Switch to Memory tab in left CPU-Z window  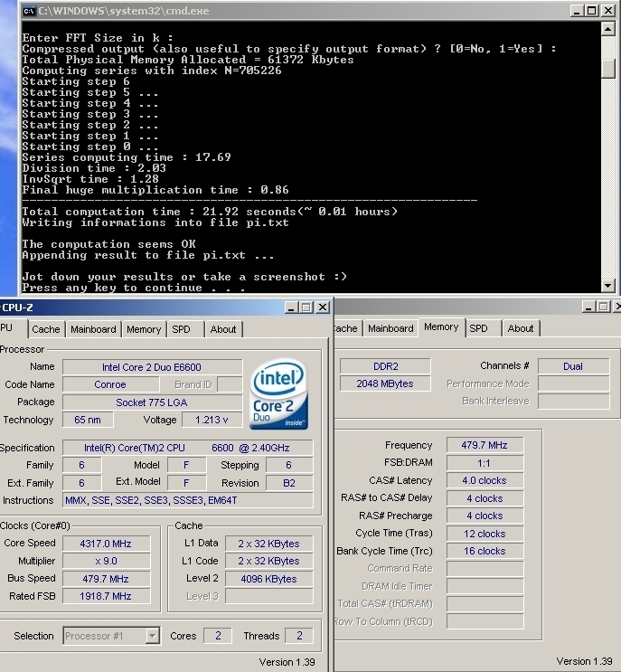(144, 329)
